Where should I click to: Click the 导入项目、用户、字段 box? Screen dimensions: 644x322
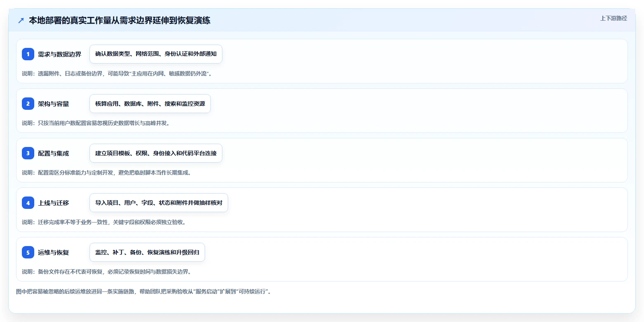(159, 203)
